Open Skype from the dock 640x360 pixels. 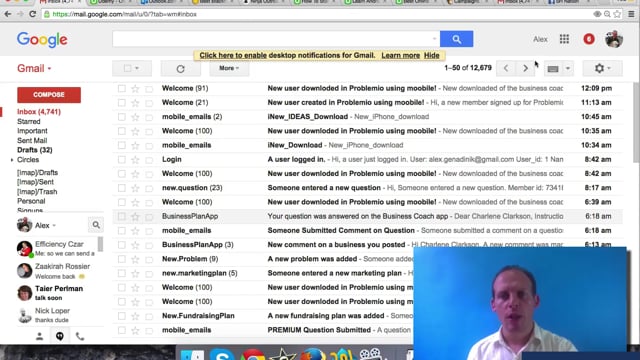pos(222,354)
